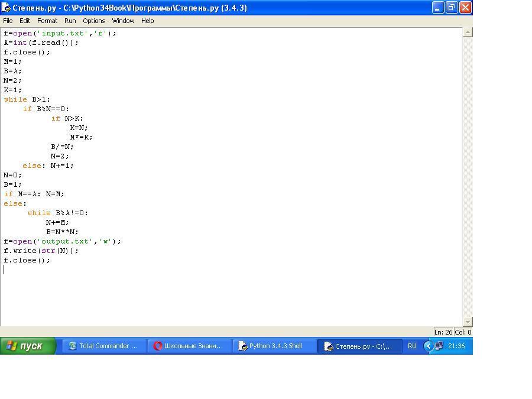Viewport: 532px width, 399px height.
Task: Click the line if B%N==0:
Action: pos(46,109)
